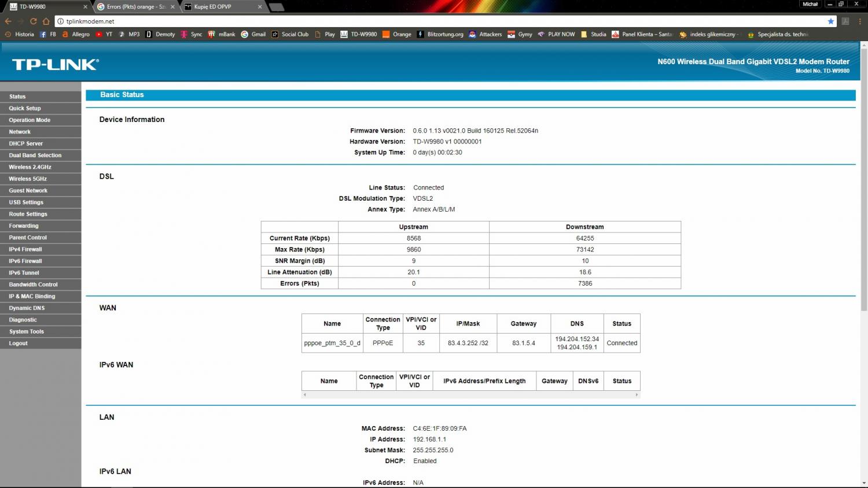The height and width of the screenshot is (488, 868).
Task: Open System Tools section
Action: pos(27,331)
